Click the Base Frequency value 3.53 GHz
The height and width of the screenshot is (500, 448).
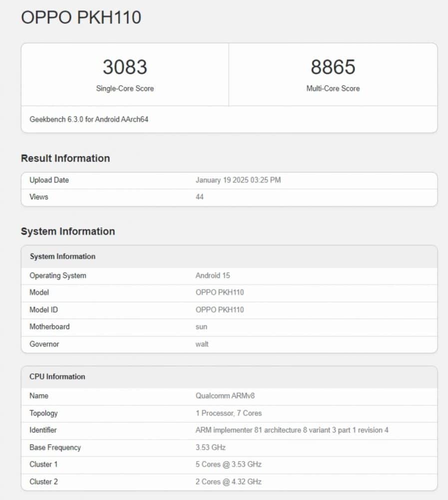[211, 447]
